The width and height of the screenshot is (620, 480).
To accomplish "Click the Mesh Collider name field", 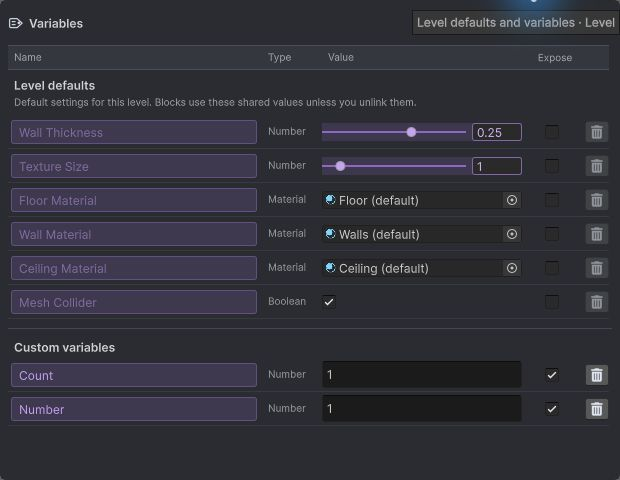I will [x=134, y=302].
